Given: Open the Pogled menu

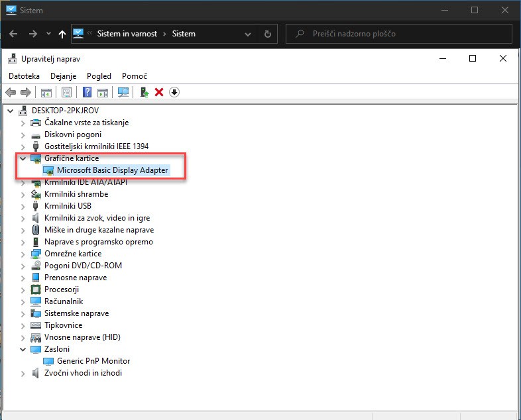Looking at the screenshot, I should (99, 76).
